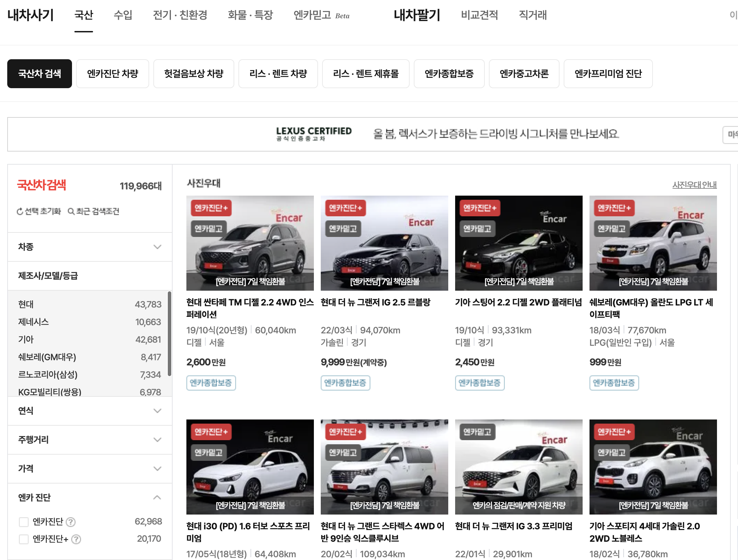Image resolution: width=738 pixels, height=560 pixels.
Task: Open the 수입 tab in top navigation
Action: (123, 15)
